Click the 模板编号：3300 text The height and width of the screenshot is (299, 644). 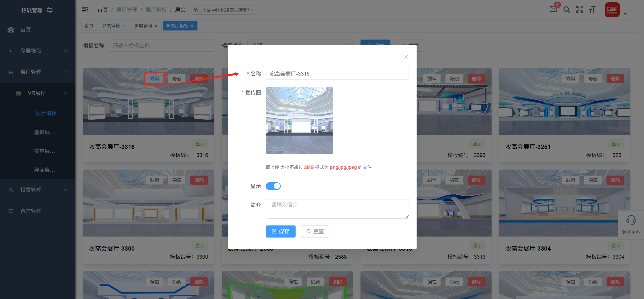pos(189,257)
